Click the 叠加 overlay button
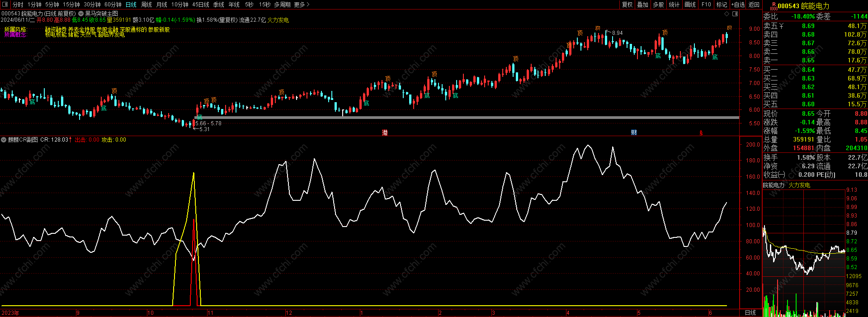The image size is (868, 317). (643, 5)
